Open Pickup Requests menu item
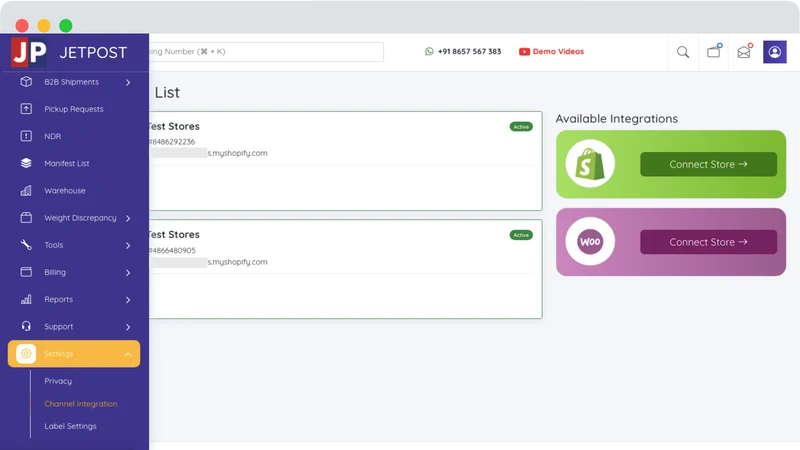Image resolution: width=800 pixels, height=450 pixels. pos(74,109)
